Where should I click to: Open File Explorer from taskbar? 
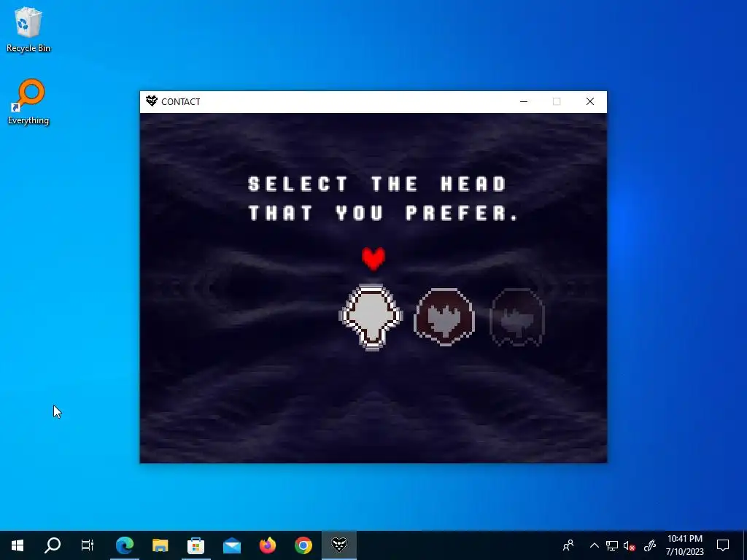(160, 545)
